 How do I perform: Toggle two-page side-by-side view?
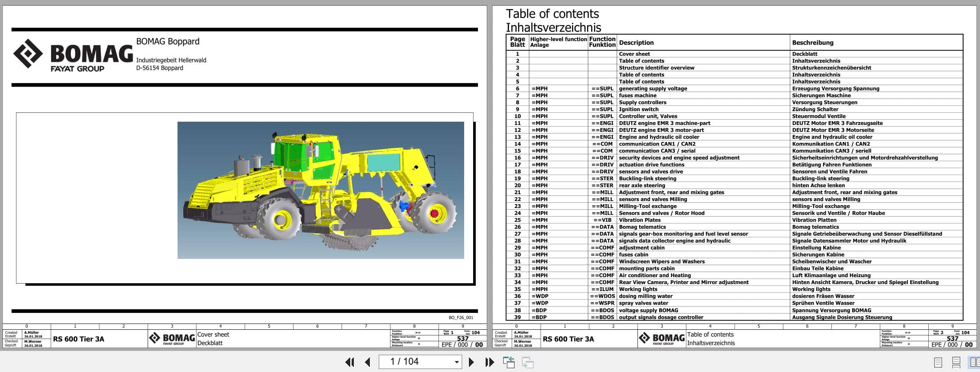click(x=973, y=362)
